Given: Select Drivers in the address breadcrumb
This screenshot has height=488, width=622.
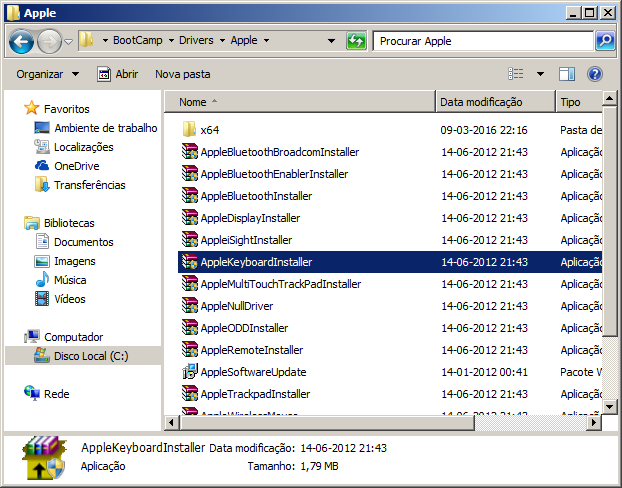Looking at the screenshot, I should click(196, 40).
